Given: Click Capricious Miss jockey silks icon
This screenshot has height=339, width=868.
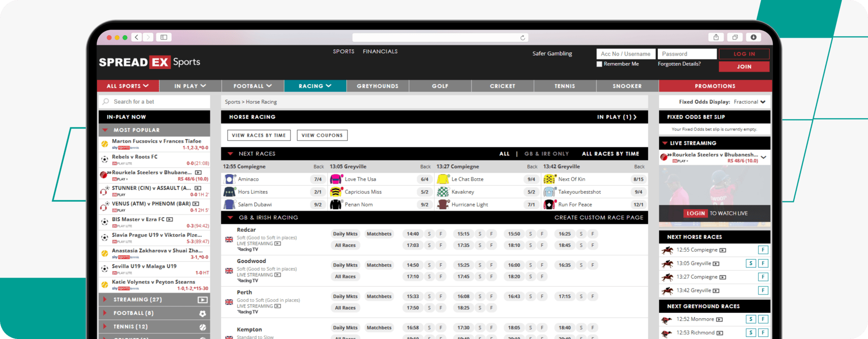Looking at the screenshot, I should [336, 192].
